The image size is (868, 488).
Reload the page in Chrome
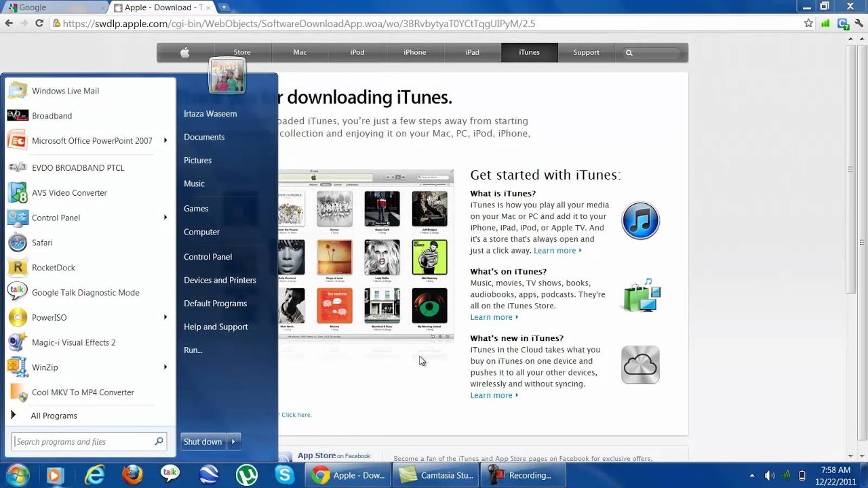pyautogui.click(x=39, y=23)
